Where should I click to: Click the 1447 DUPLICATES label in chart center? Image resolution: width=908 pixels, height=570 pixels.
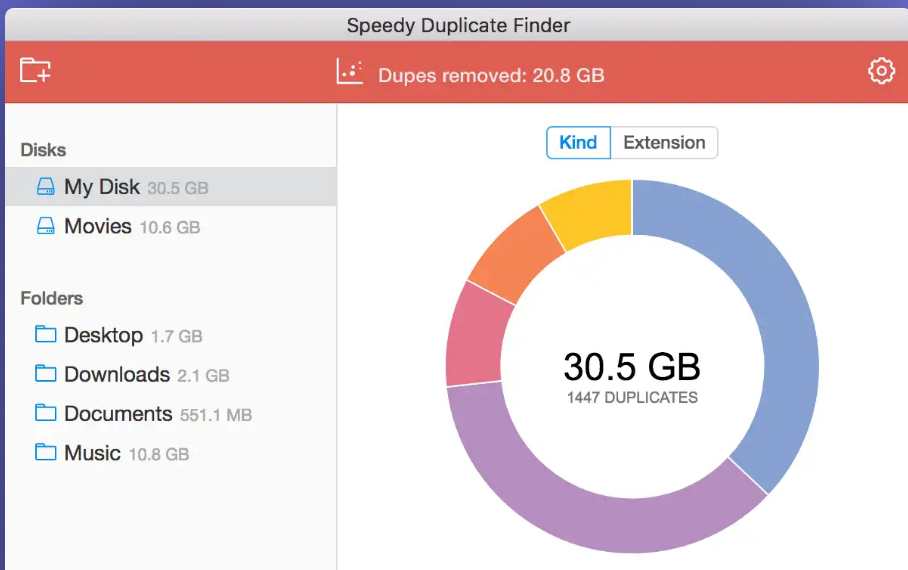click(631, 397)
